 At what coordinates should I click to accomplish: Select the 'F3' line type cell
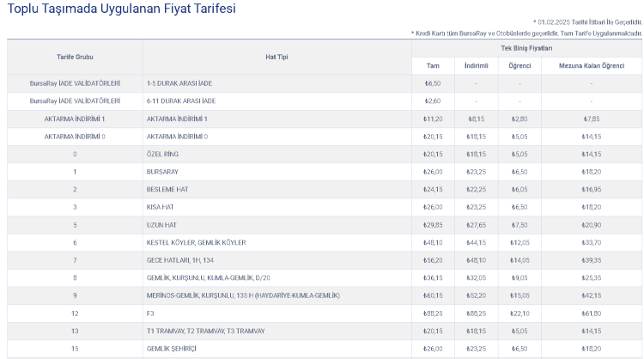pos(150,313)
